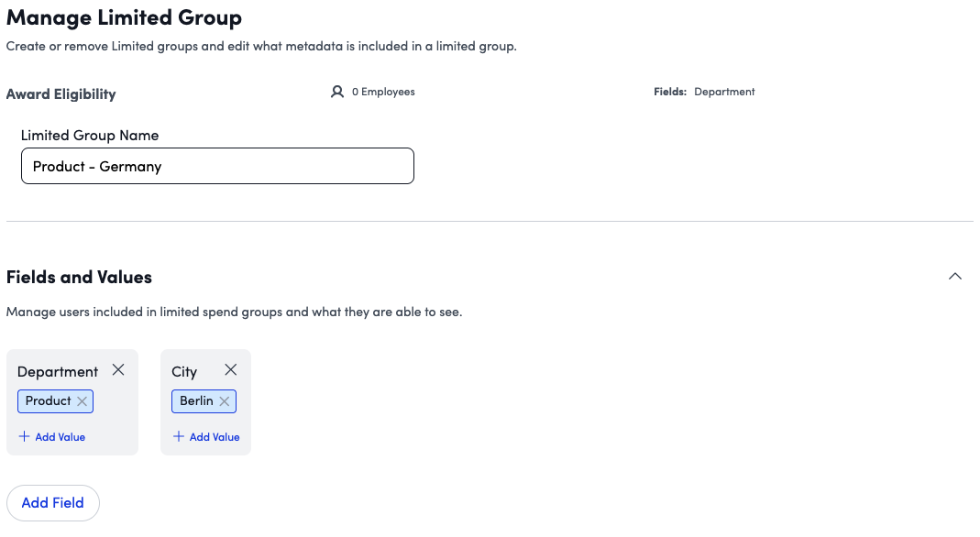Remove the Department field with its X icon
The width and height of the screenshot is (980, 537).
tap(118, 370)
